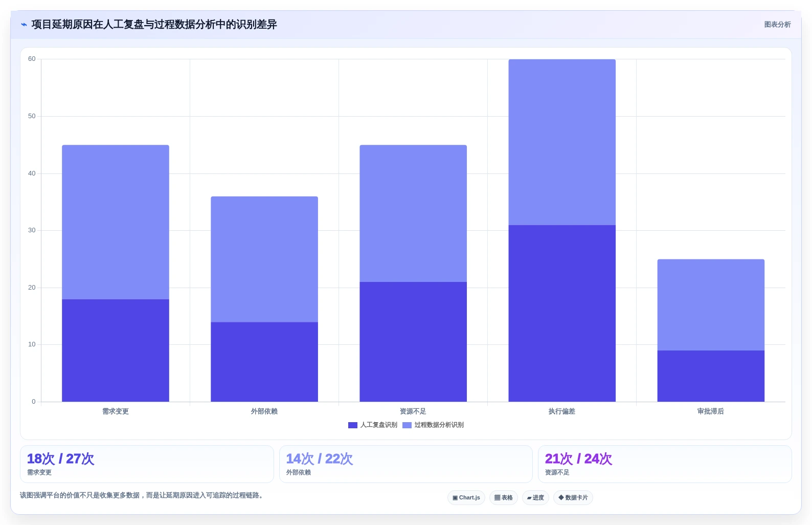Click the light bar segment for 需求变更
Viewport: 812px width, 525px height.
click(116, 222)
